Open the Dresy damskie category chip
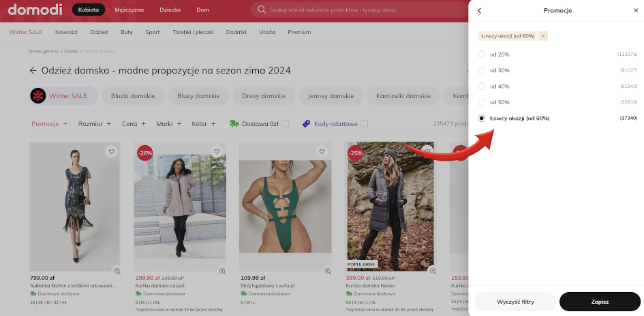The image size is (644, 316). pos(264,95)
